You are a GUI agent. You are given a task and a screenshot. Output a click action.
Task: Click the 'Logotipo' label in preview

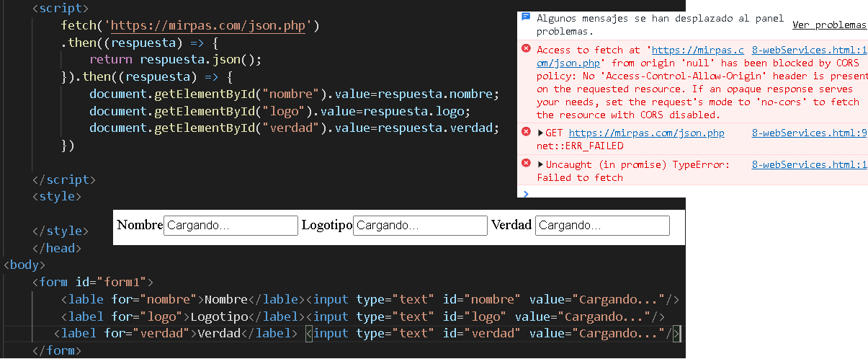click(x=327, y=225)
